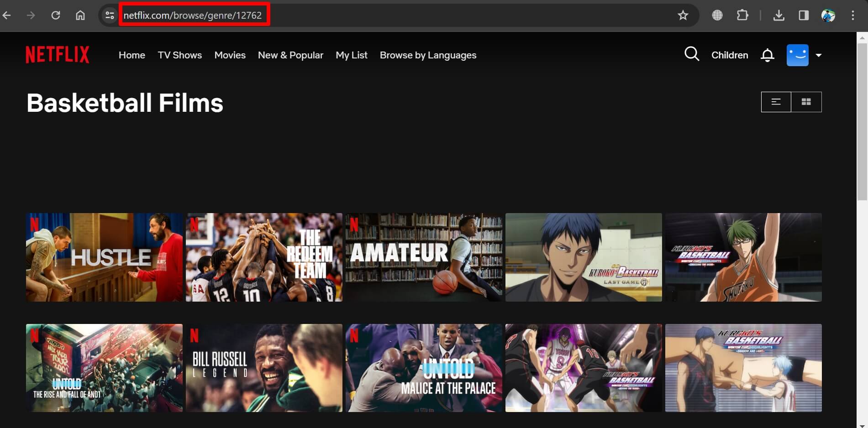Open New & Popular
Viewport: 868px width, 428px height.
tap(290, 55)
